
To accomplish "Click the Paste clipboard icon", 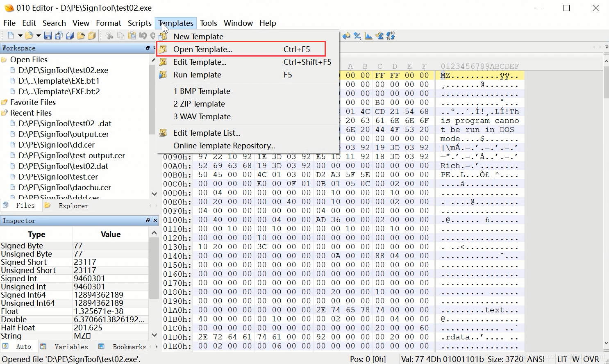I will point(132,36).
